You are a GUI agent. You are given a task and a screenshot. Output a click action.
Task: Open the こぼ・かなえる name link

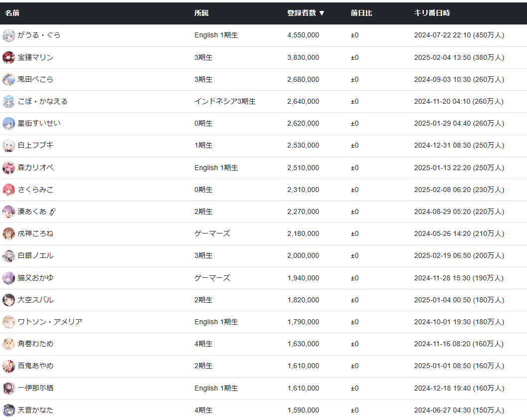pyautogui.click(x=42, y=101)
